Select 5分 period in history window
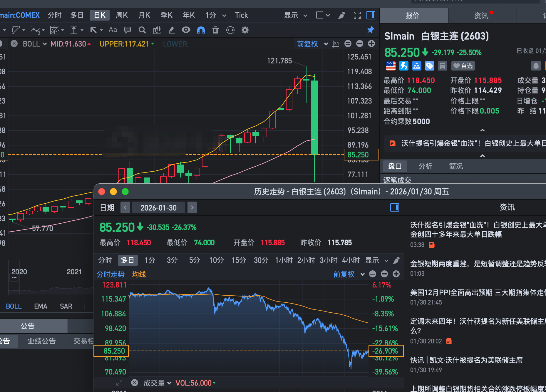 pyautogui.click(x=195, y=260)
